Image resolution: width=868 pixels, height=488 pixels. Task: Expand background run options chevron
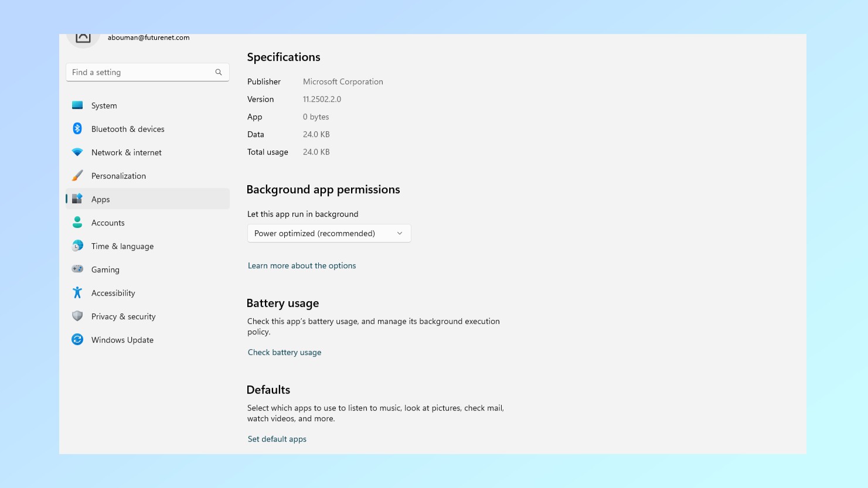pos(399,233)
